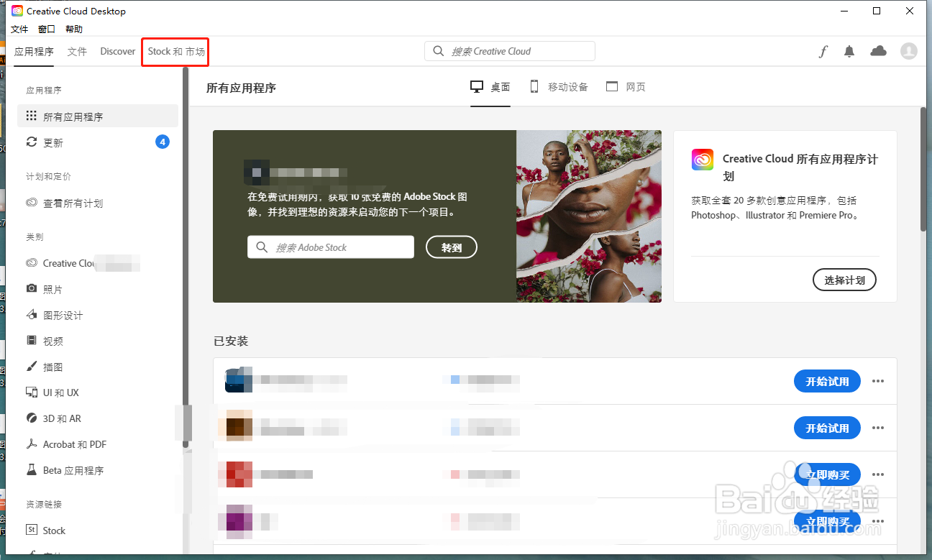Open the 文件 menu in menu bar
Viewport: 932px width, 560px height.
pos(19,29)
